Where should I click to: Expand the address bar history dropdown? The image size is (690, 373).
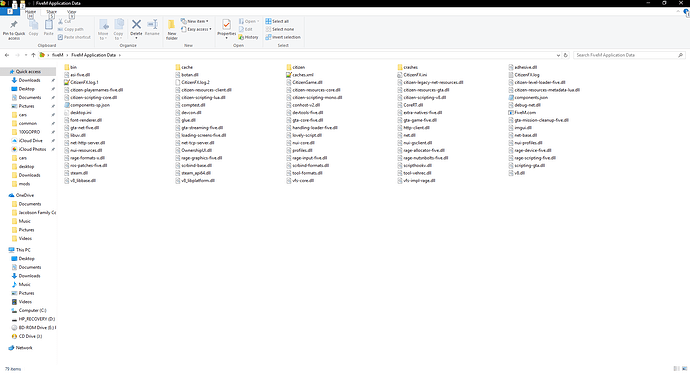pyautogui.click(x=558, y=55)
